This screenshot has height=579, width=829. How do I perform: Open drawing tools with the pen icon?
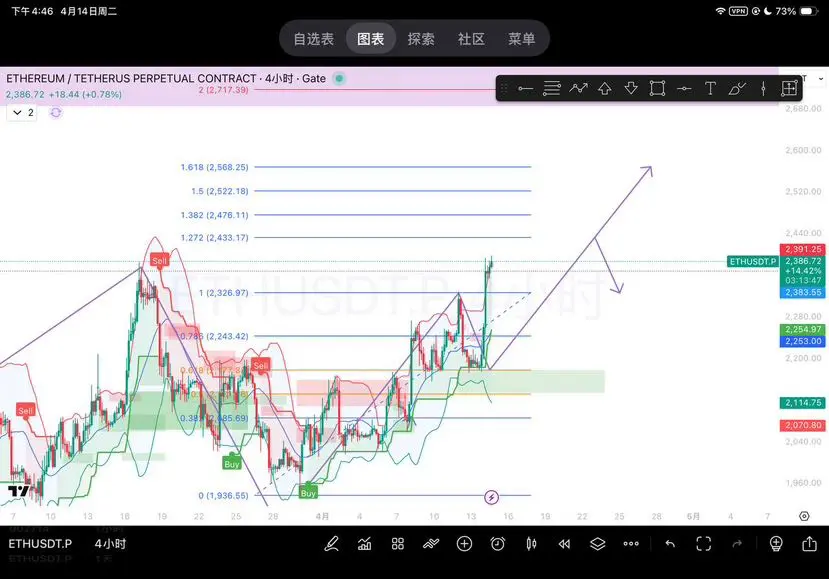[331, 544]
